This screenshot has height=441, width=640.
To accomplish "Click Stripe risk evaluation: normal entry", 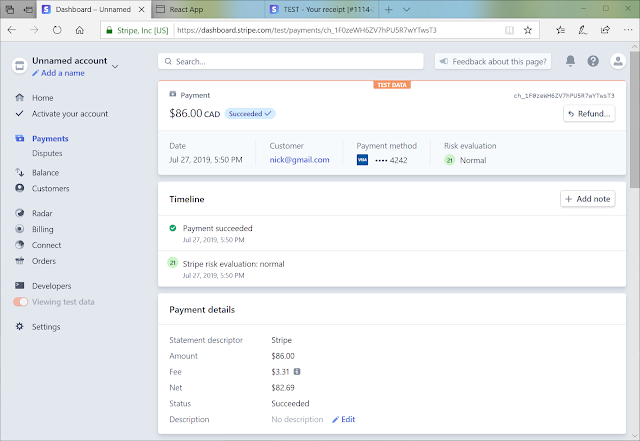I will pos(233,264).
